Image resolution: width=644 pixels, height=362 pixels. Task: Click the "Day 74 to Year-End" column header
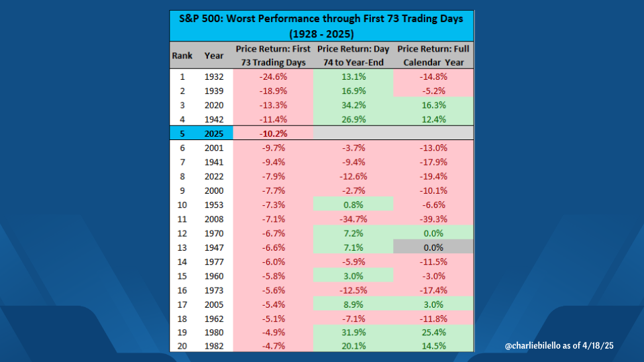(354, 56)
